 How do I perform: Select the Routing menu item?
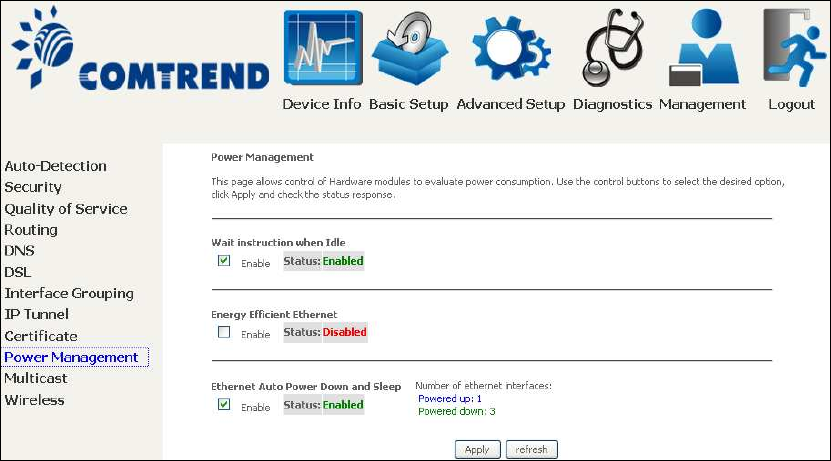pyautogui.click(x=31, y=230)
